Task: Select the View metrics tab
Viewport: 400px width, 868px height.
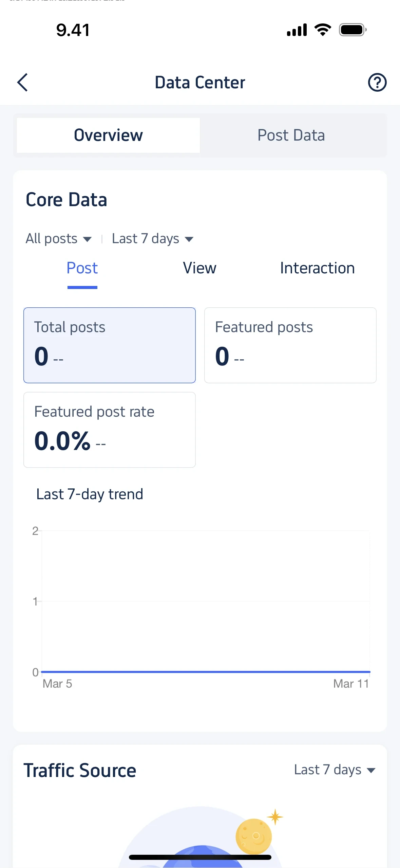Action: [x=199, y=268]
